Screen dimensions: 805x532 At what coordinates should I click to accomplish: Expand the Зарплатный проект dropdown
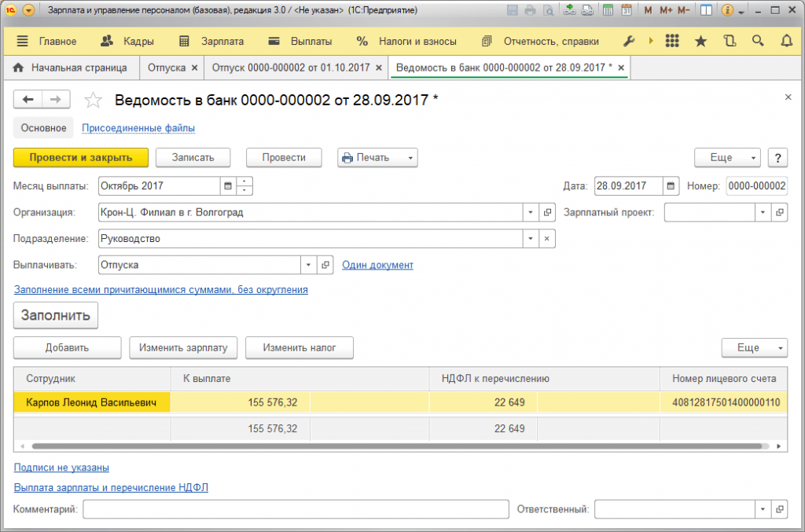click(x=763, y=212)
